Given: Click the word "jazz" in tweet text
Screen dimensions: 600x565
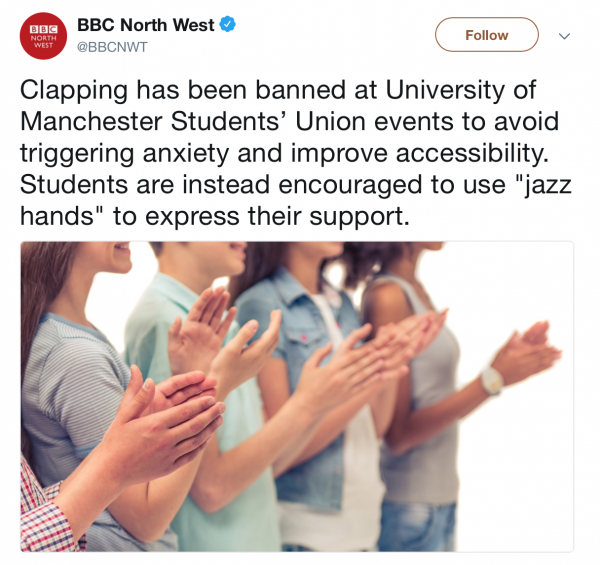Looking at the screenshot, I should [548, 186].
